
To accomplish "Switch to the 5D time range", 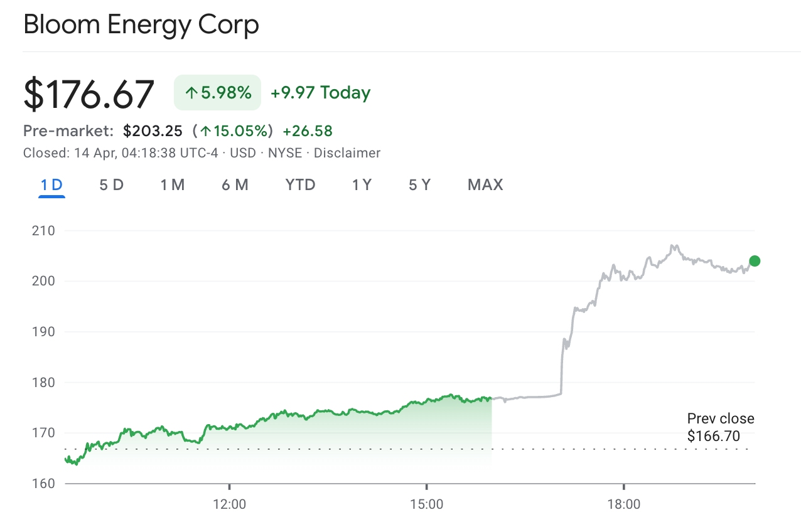I will 110,184.
